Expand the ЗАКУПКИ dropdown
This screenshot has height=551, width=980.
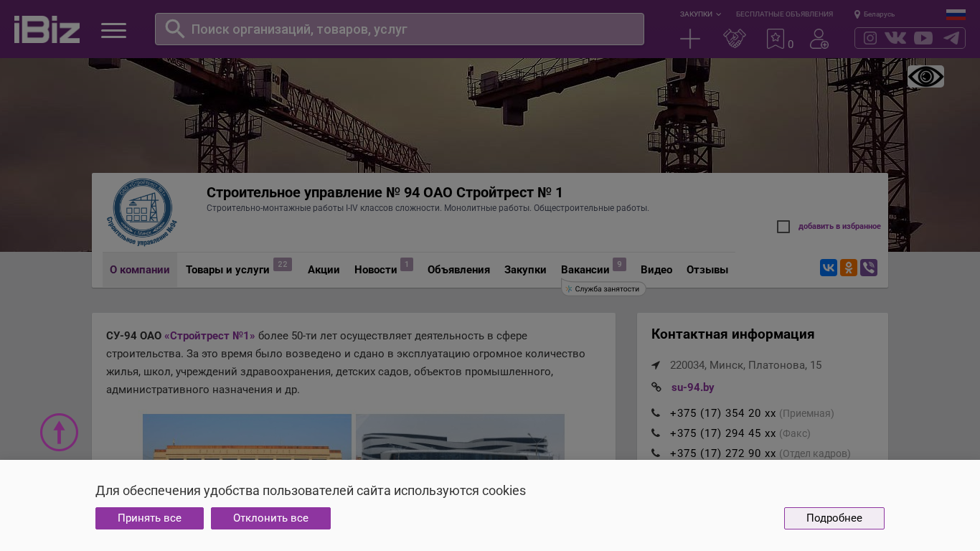coord(700,14)
